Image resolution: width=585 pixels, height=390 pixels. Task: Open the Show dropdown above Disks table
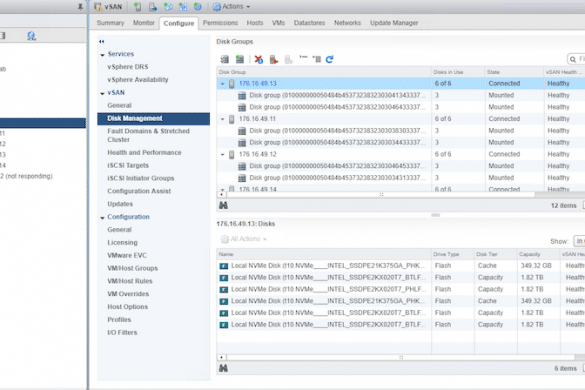[579, 241]
